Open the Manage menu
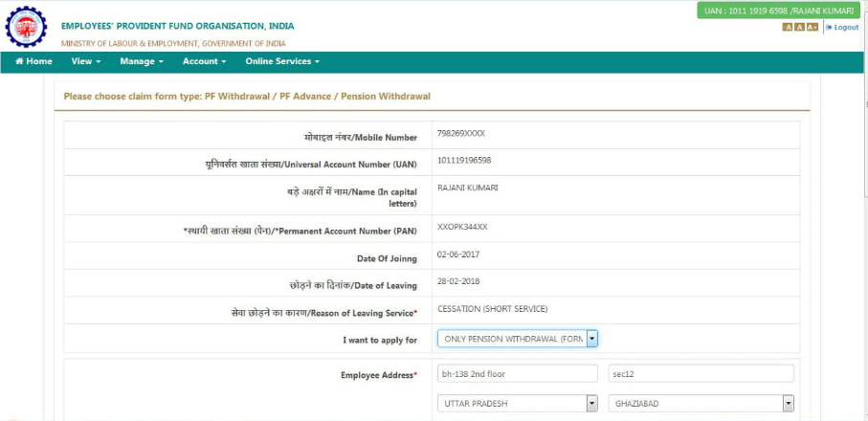868x421 pixels. point(142,61)
